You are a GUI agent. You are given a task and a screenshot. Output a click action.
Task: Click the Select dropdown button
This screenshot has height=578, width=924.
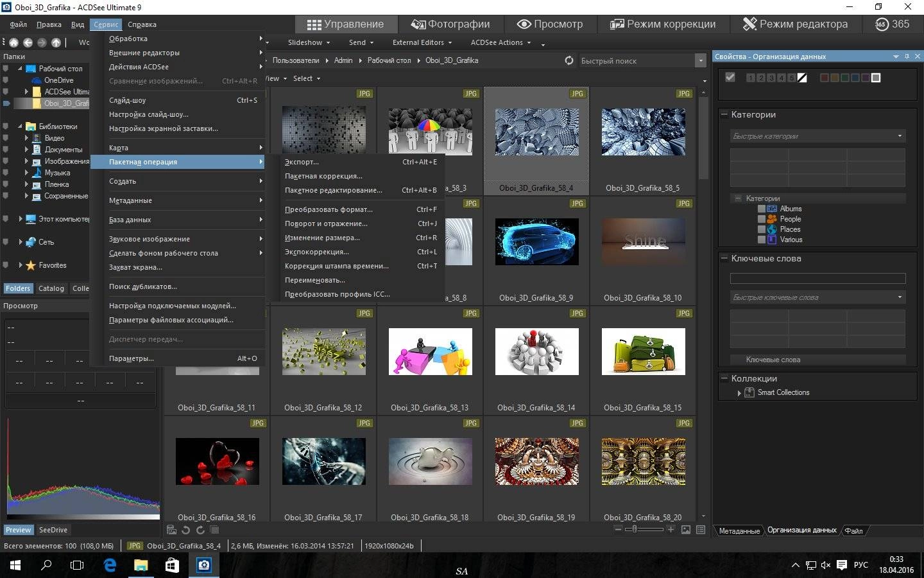pyautogui.click(x=307, y=78)
